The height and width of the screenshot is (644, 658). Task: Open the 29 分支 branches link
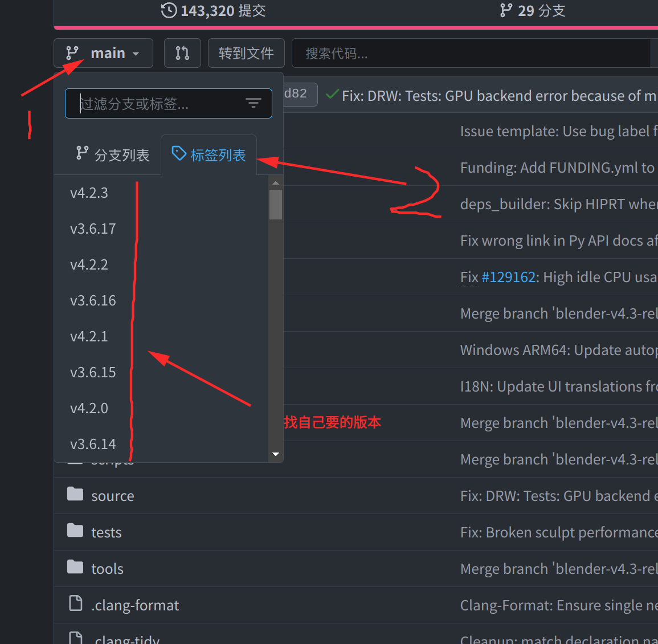[533, 10]
